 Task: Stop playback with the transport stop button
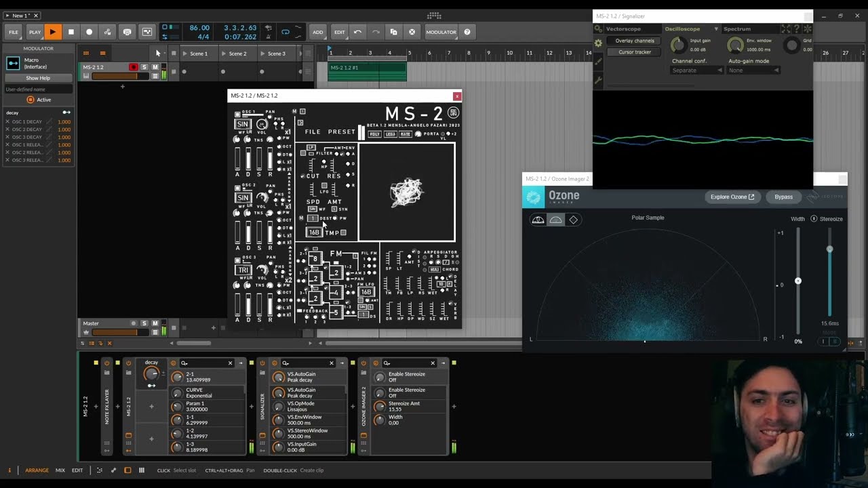pos(71,32)
